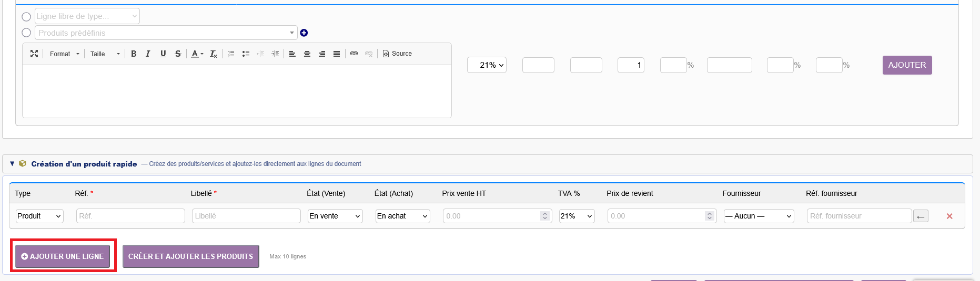Select the Ligne libre radio button
This screenshot has height=281, width=980.
pos(26,16)
